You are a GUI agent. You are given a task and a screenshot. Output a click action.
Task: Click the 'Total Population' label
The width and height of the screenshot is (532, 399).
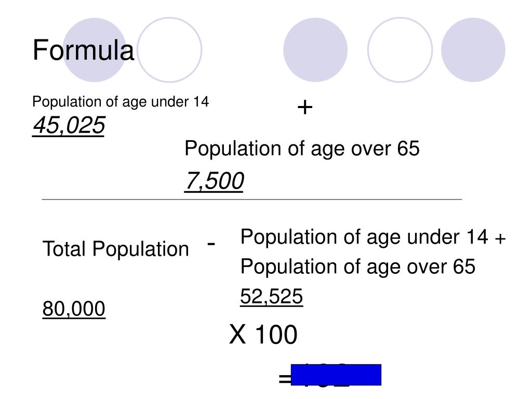pyautogui.click(x=116, y=249)
